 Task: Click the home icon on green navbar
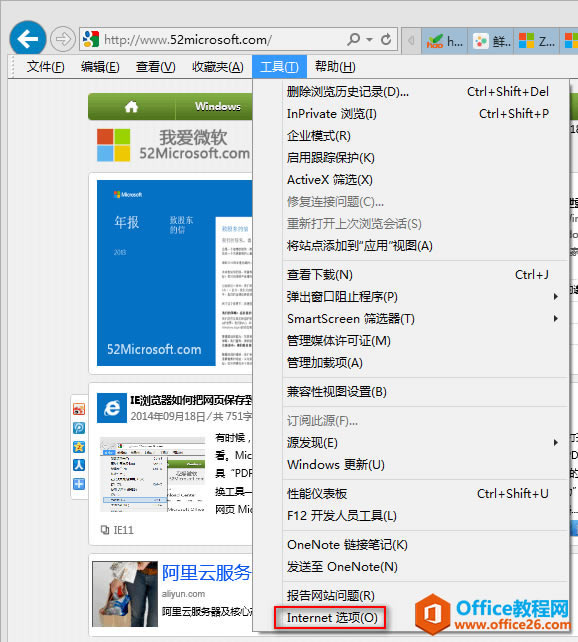tap(131, 107)
